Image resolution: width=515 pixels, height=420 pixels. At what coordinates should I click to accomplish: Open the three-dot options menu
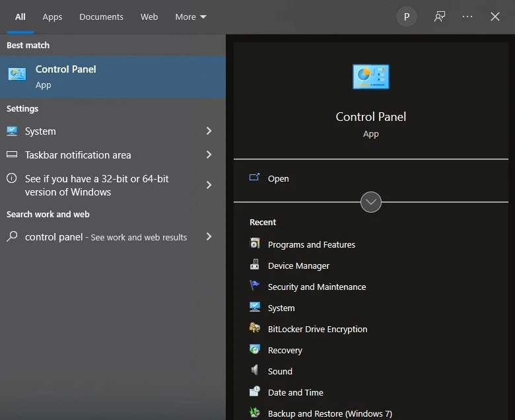tap(467, 17)
